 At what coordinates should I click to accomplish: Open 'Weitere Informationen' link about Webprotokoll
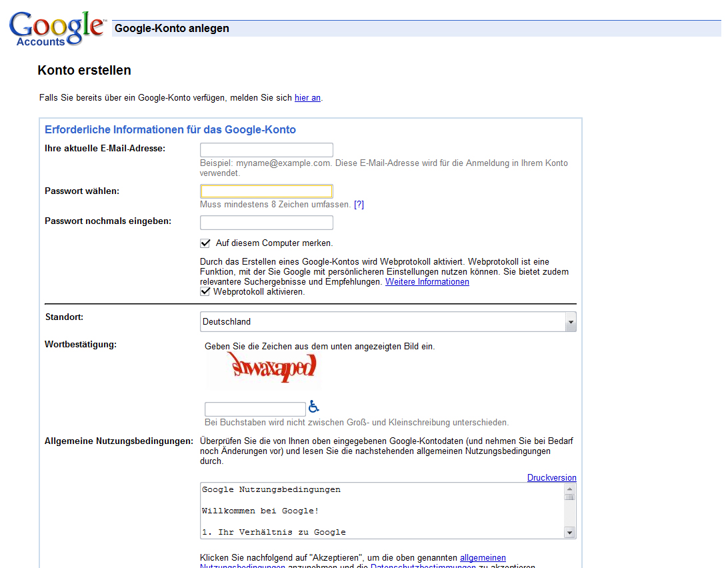coord(427,282)
